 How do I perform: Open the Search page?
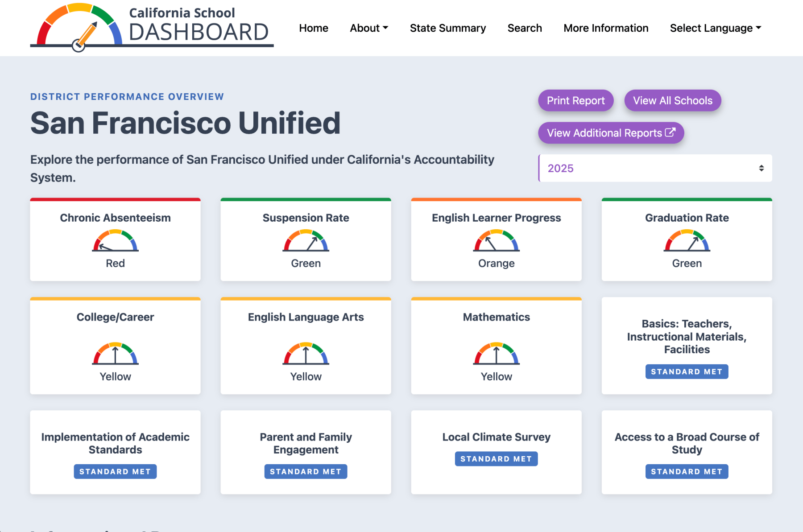pyautogui.click(x=525, y=28)
